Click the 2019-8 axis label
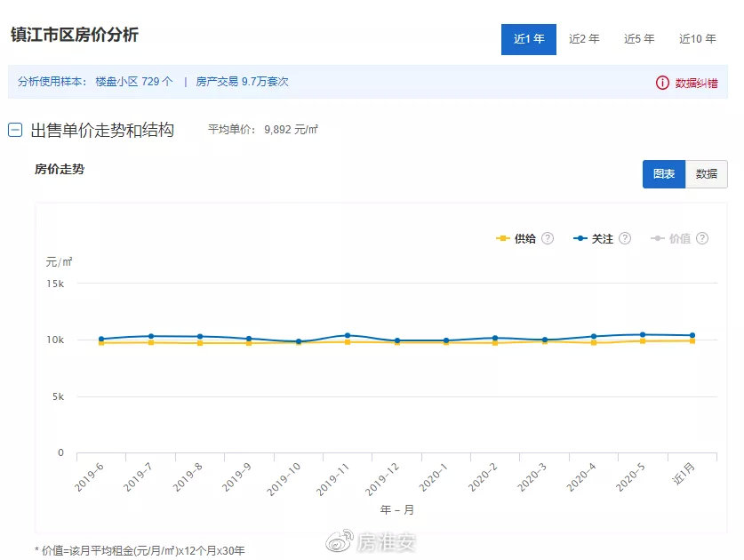744x560 pixels. click(188, 477)
